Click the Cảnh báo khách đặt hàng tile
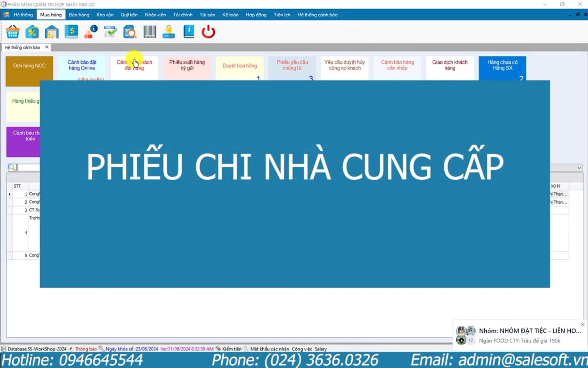Image resolution: width=588 pixels, height=368 pixels. pos(134,68)
